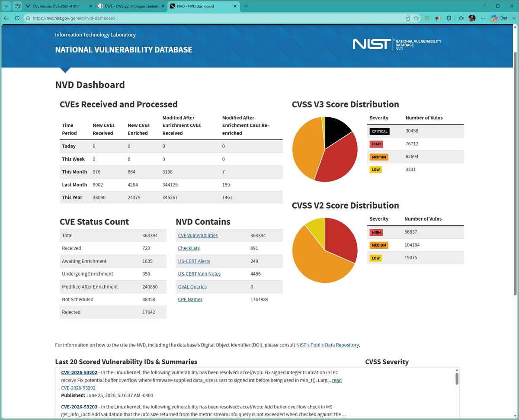Switch to CVE Record: CVE-2021-41617 tab
The image size is (519, 420).
tap(58, 6)
